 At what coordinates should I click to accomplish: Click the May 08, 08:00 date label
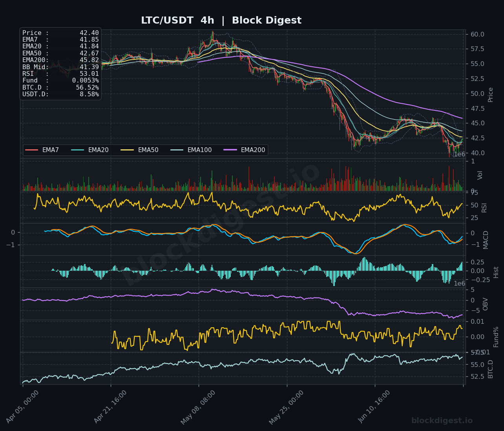coord(198,407)
